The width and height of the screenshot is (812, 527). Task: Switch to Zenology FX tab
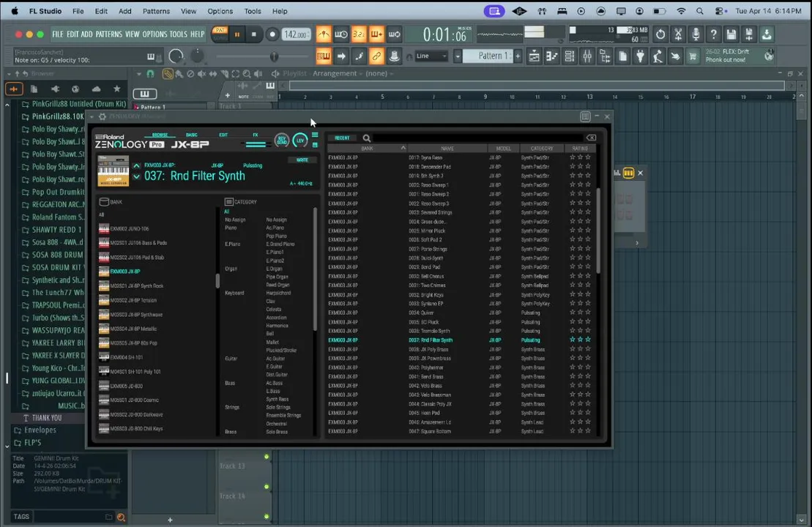tap(256, 135)
